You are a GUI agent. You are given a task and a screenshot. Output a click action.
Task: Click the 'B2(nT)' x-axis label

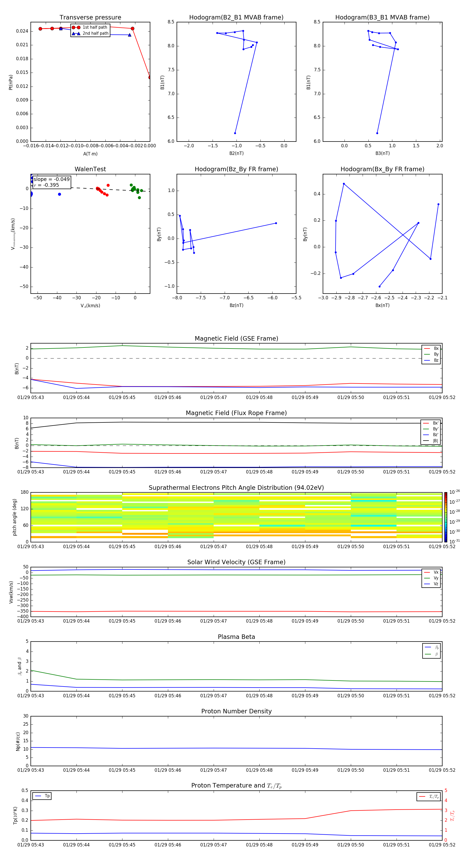point(236,153)
